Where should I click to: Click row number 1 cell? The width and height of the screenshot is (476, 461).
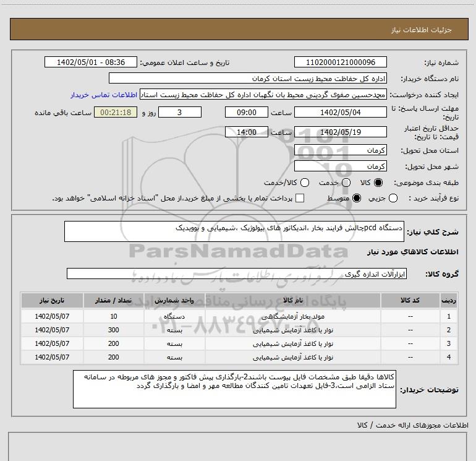(x=449, y=316)
